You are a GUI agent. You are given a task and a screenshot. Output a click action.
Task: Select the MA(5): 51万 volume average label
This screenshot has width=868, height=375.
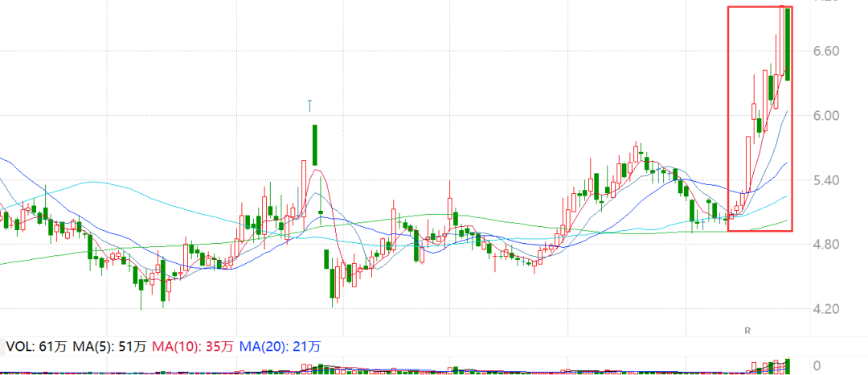coord(110,347)
